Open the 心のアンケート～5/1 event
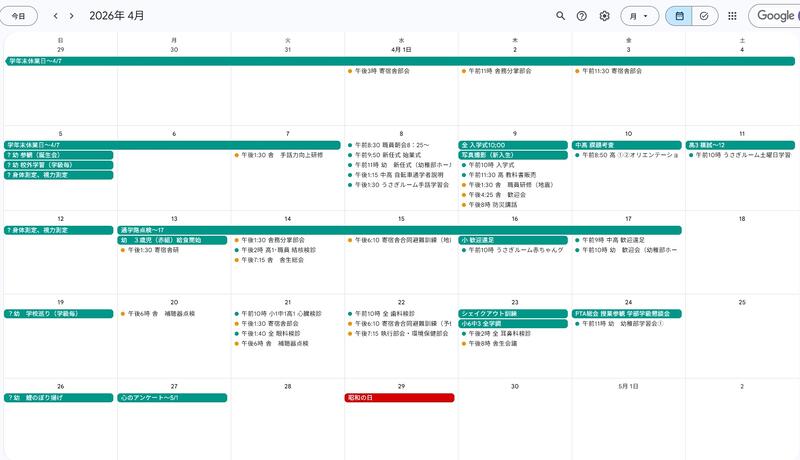This screenshot has width=800, height=460. [172, 397]
